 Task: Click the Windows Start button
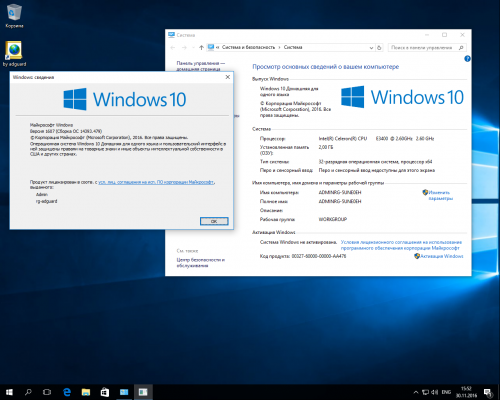coord(9,392)
